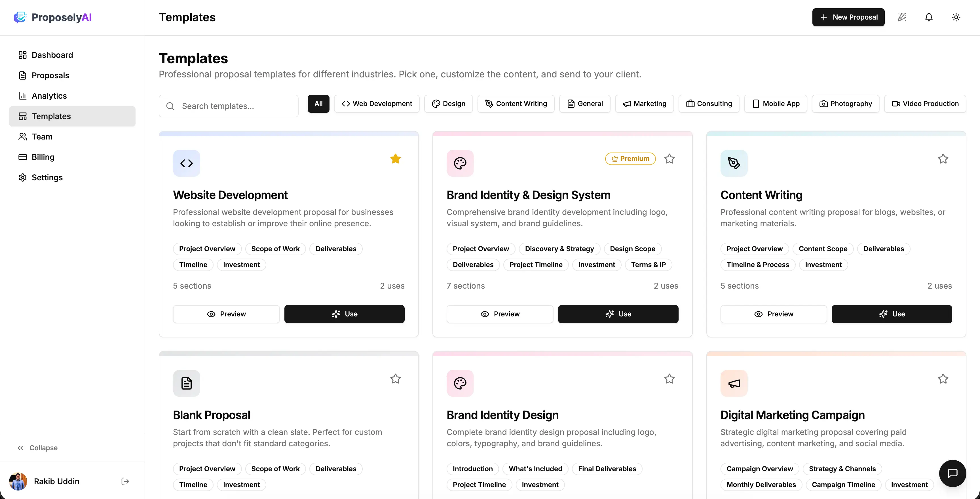Use the Website Development template
The height and width of the screenshot is (499, 980).
coord(344,314)
